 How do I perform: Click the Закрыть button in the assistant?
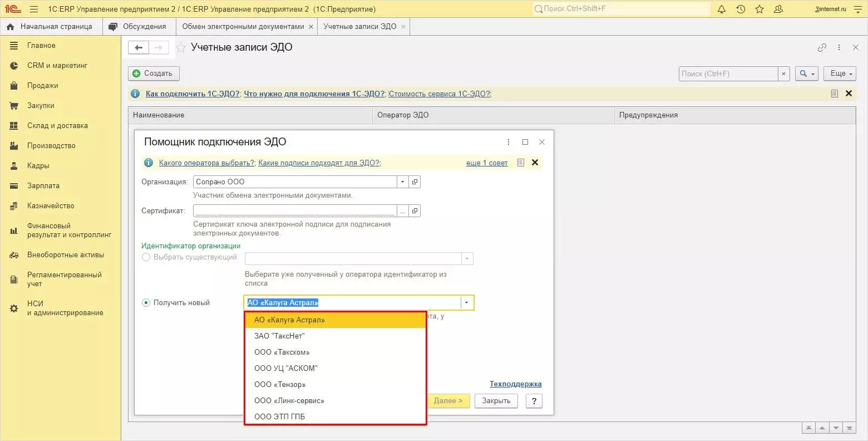(x=496, y=401)
